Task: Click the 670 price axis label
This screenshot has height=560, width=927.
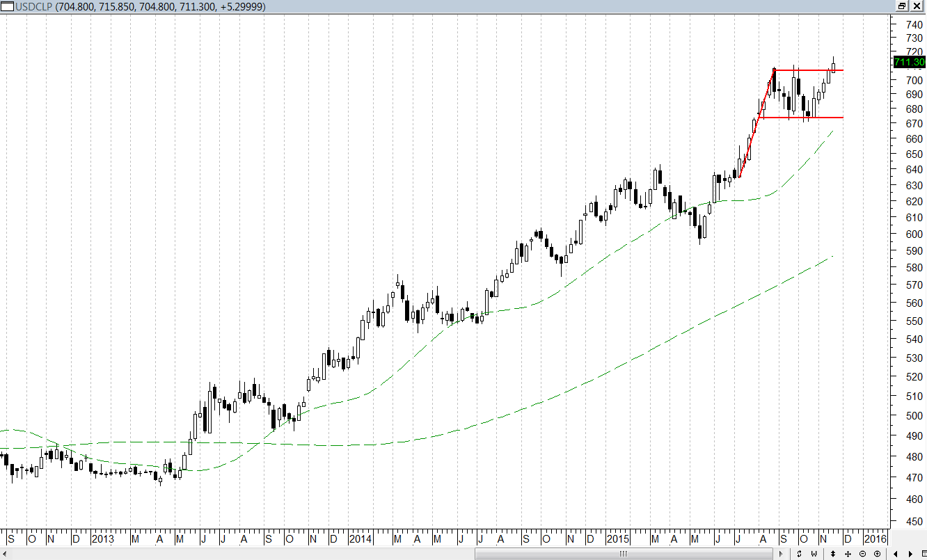Action: [914, 123]
